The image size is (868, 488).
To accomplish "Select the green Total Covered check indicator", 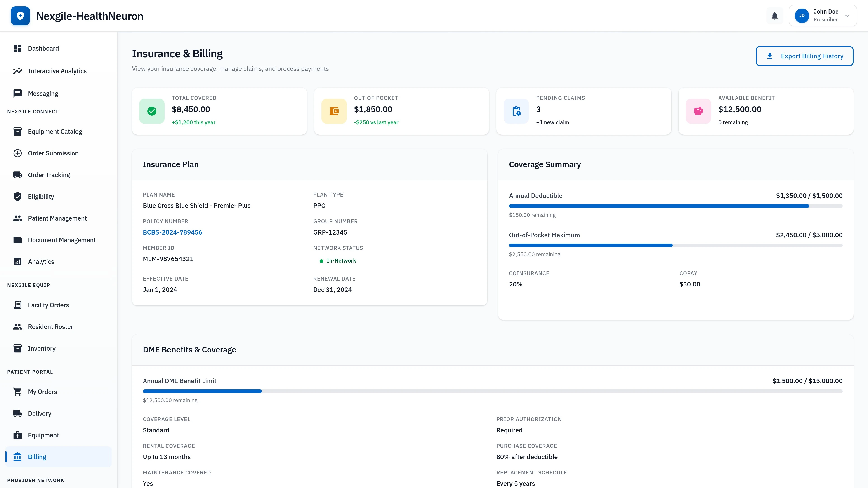I will point(152,111).
